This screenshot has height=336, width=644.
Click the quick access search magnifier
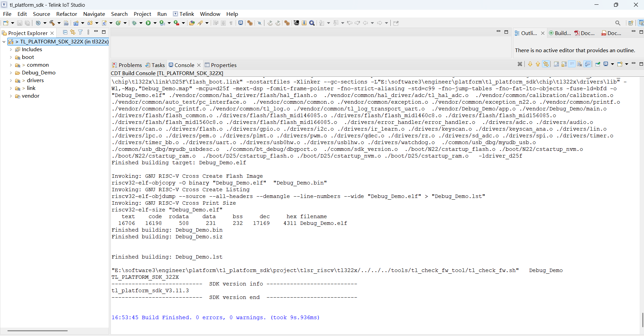pyautogui.click(x=618, y=23)
